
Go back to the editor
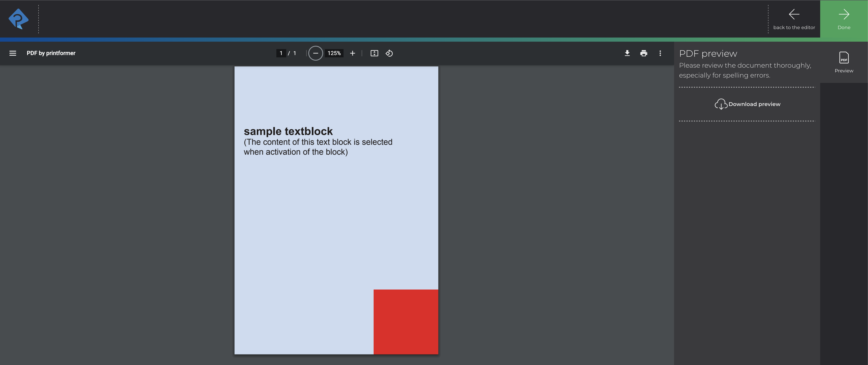(x=794, y=19)
